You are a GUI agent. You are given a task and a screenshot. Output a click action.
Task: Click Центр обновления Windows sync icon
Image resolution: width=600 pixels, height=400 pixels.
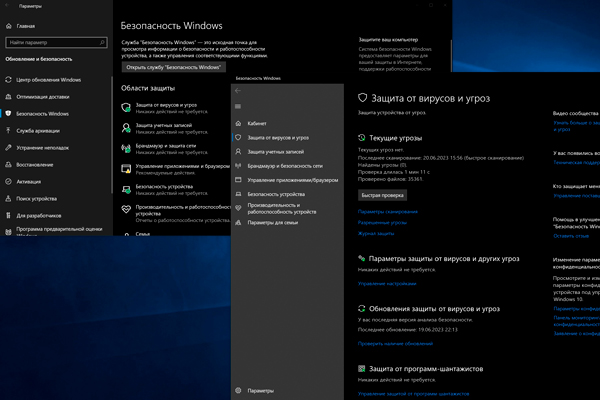tap(8, 80)
